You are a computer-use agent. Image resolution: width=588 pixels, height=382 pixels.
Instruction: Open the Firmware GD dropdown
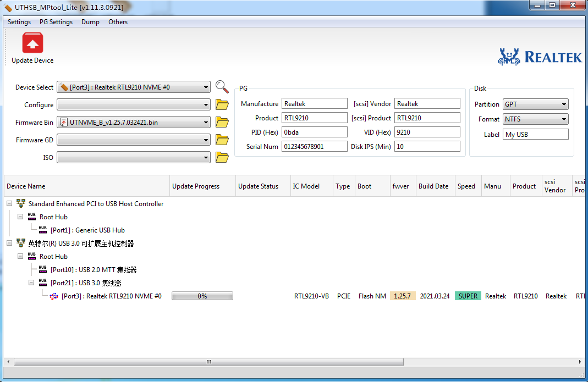(134, 140)
